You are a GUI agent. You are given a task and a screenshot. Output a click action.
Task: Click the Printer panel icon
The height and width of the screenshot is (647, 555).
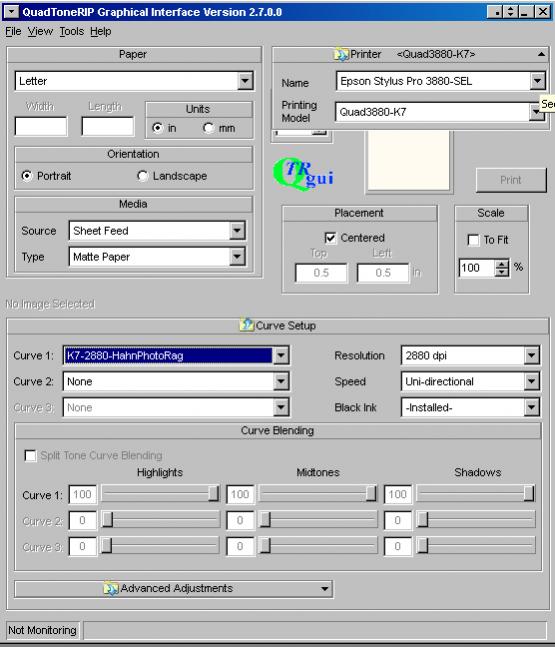click(x=341, y=54)
